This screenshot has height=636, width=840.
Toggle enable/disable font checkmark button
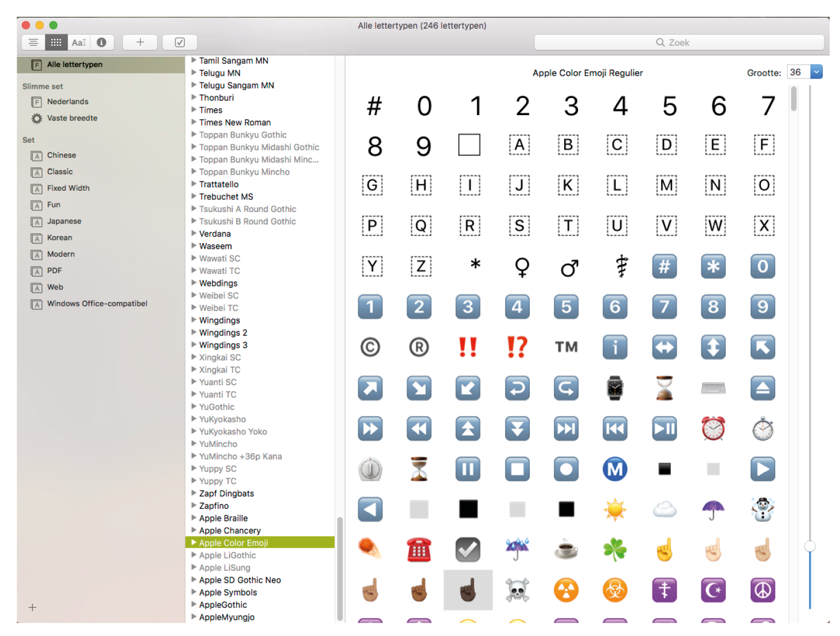click(179, 42)
